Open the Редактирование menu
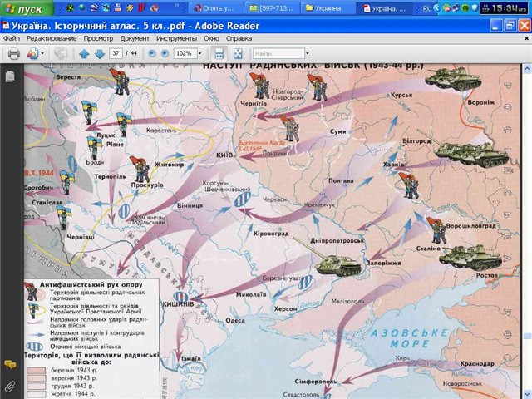The image size is (532, 399). [x=52, y=38]
